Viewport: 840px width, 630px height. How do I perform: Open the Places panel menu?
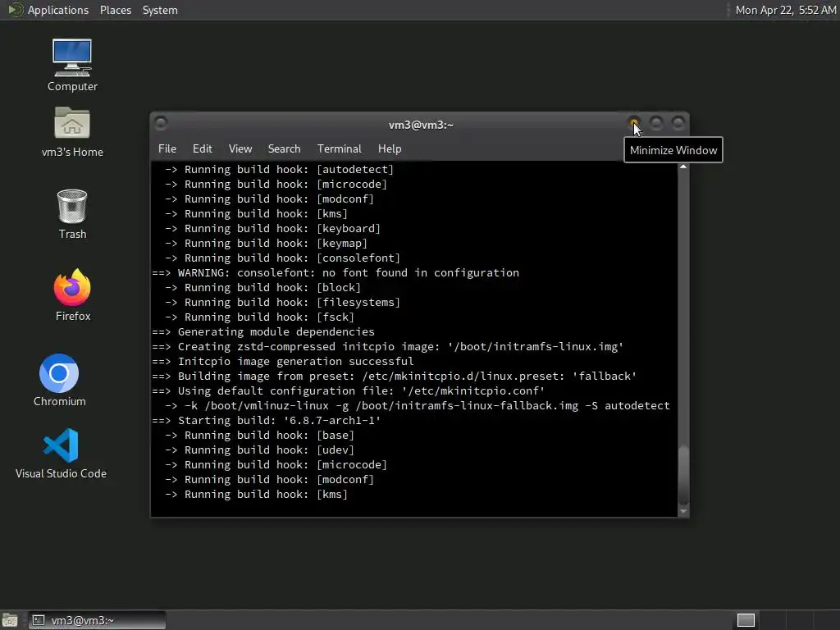116,10
